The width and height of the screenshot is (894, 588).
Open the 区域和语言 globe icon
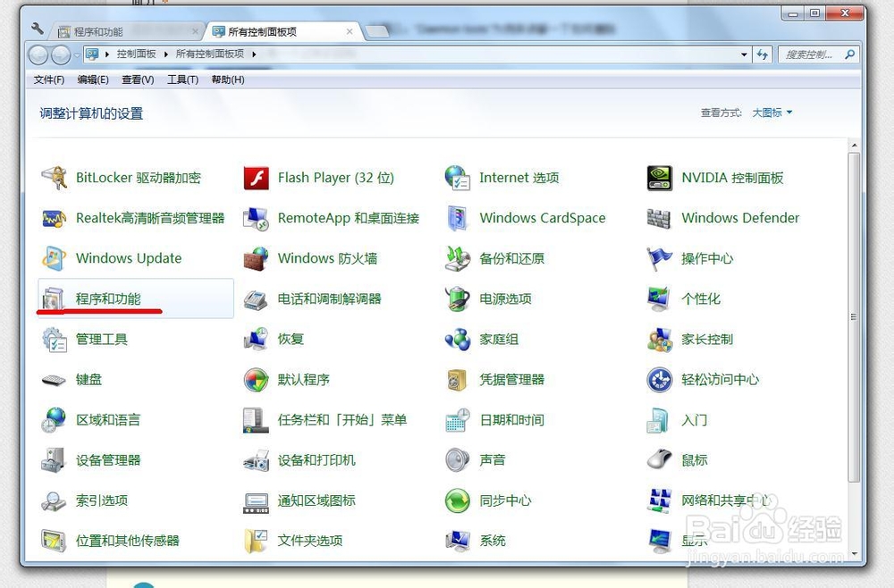tap(55, 421)
